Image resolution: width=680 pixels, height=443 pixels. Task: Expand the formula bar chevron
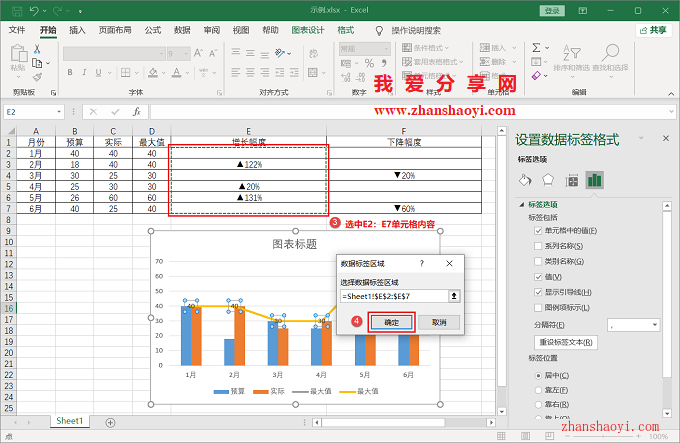(x=671, y=112)
